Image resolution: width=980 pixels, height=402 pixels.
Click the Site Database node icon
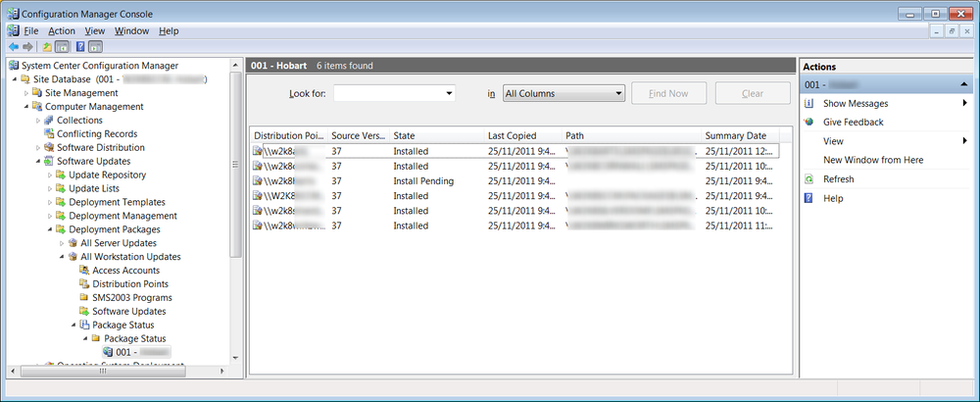pos(25,79)
